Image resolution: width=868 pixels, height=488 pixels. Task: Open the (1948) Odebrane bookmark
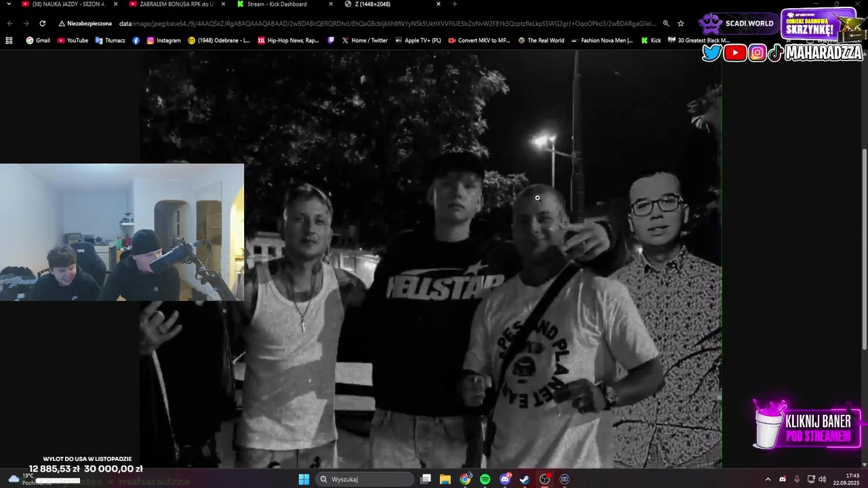tap(219, 41)
